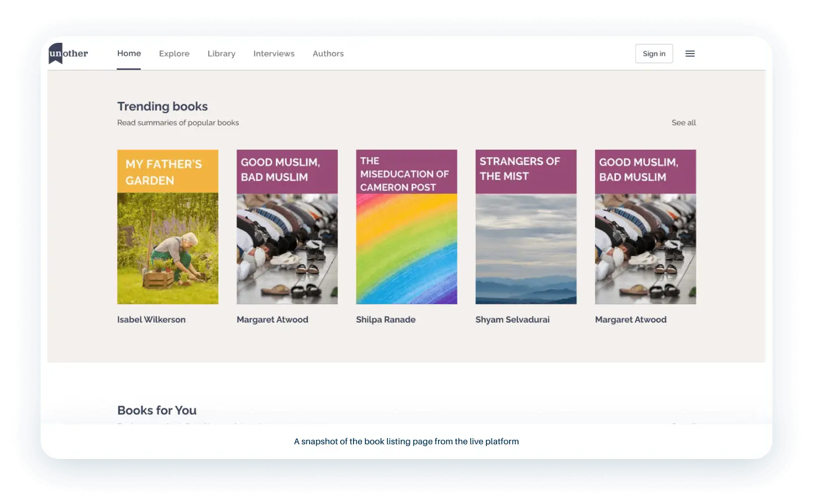Click See all for Trending books

[x=684, y=123]
